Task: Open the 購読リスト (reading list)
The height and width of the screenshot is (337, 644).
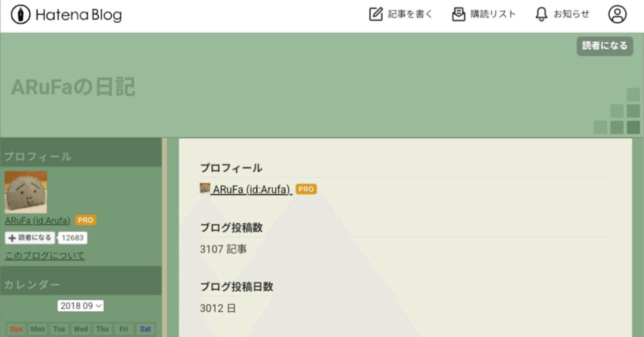Action: coord(494,14)
